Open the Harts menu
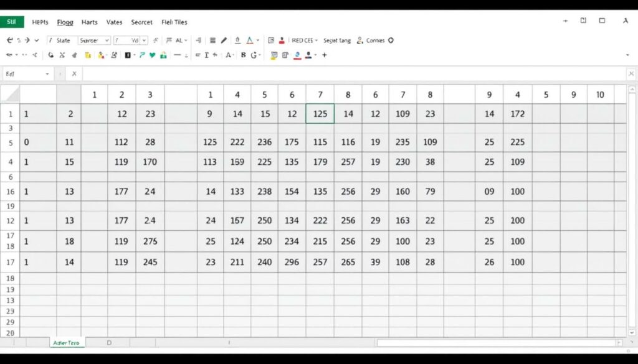This screenshot has height=364, width=638. 90,22
